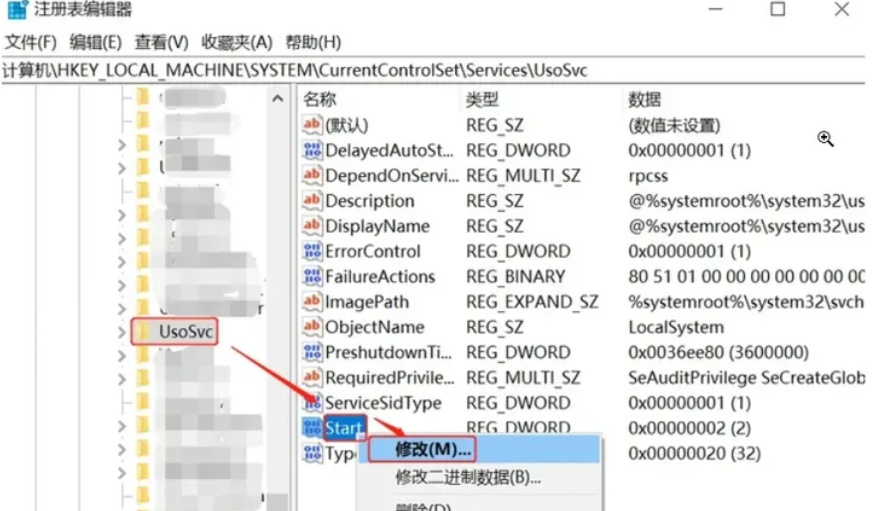This screenshot has height=511, width=878.
Task: Click the 'rpcss' data cell
Action: click(648, 176)
